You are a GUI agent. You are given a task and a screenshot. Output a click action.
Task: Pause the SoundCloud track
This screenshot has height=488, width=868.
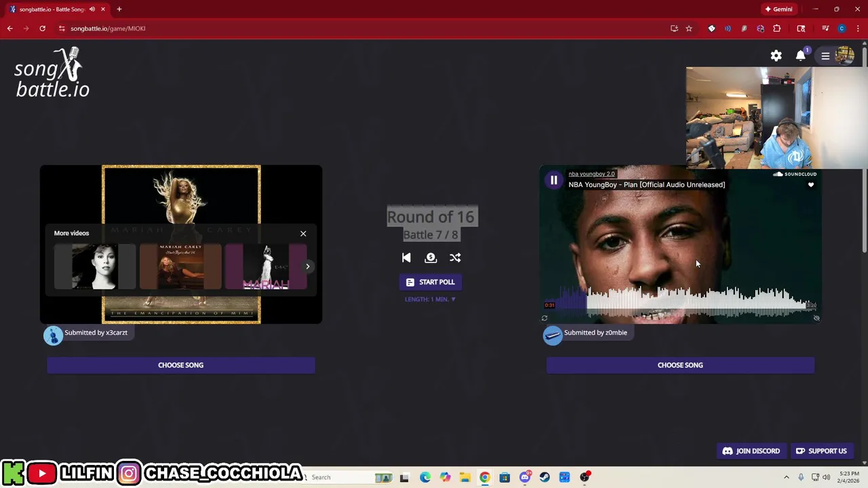[x=554, y=180]
